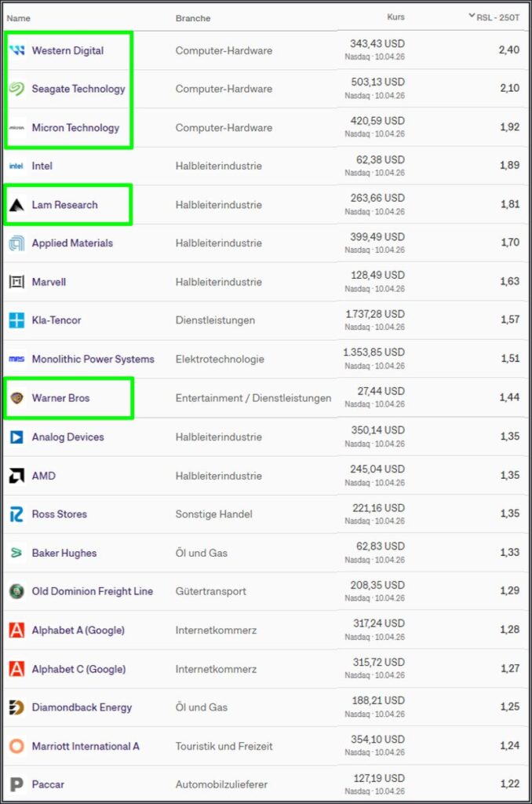532x804 pixels.
Task: Click the Lam Research logo icon
Action: tap(16, 205)
